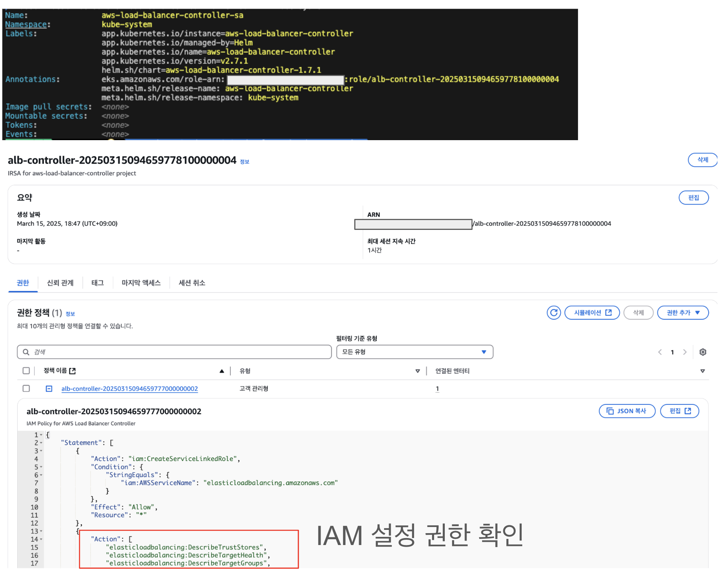Viewport: 728px width, 577px height.
Task: Open the 모든 유형 filter dropdown
Action: pyautogui.click(x=414, y=352)
